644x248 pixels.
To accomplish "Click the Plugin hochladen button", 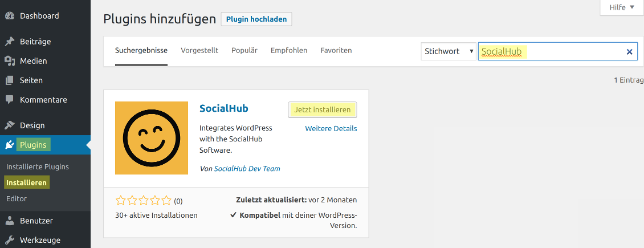I will click(x=256, y=19).
